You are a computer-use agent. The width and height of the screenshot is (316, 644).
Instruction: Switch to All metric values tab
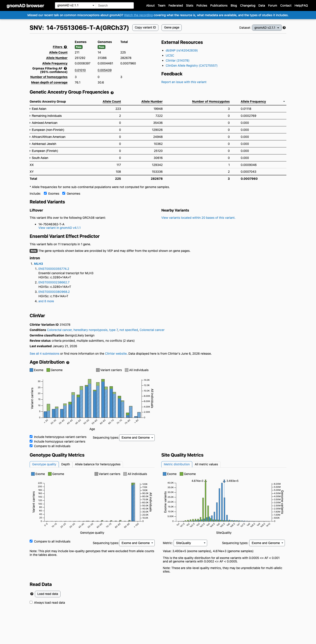pos(206,464)
